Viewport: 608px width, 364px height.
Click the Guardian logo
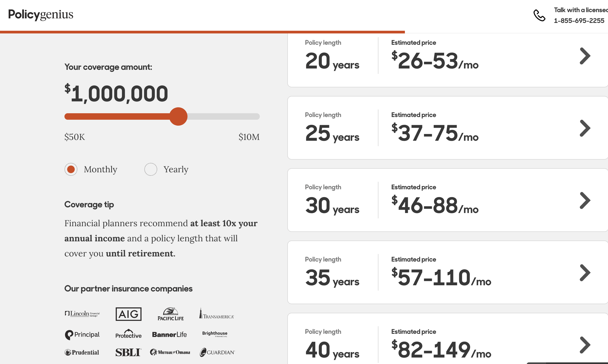217,352
